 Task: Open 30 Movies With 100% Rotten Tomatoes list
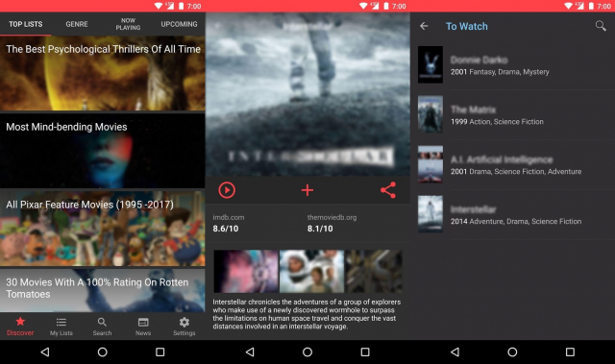103,290
